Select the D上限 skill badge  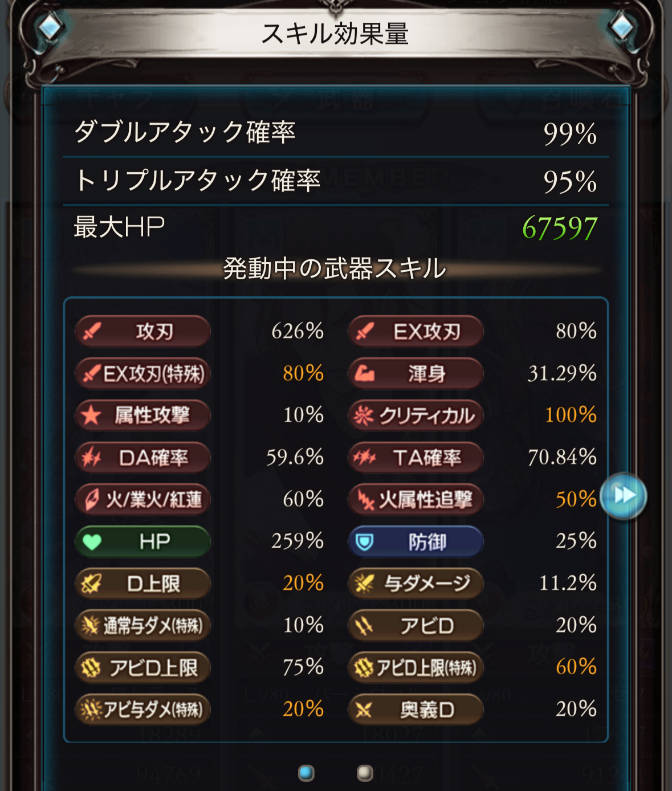pos(142,584)
